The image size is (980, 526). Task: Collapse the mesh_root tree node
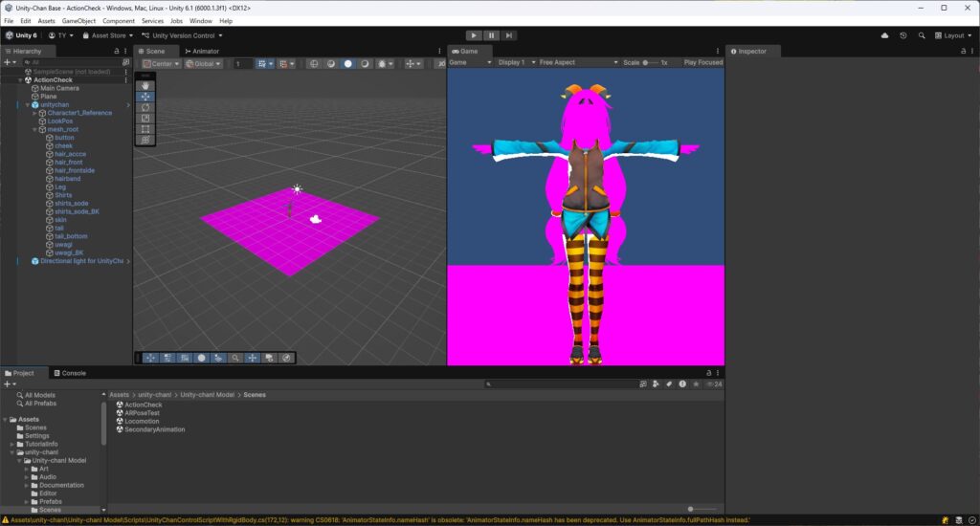pyautogui.click(x=34, y=129)
